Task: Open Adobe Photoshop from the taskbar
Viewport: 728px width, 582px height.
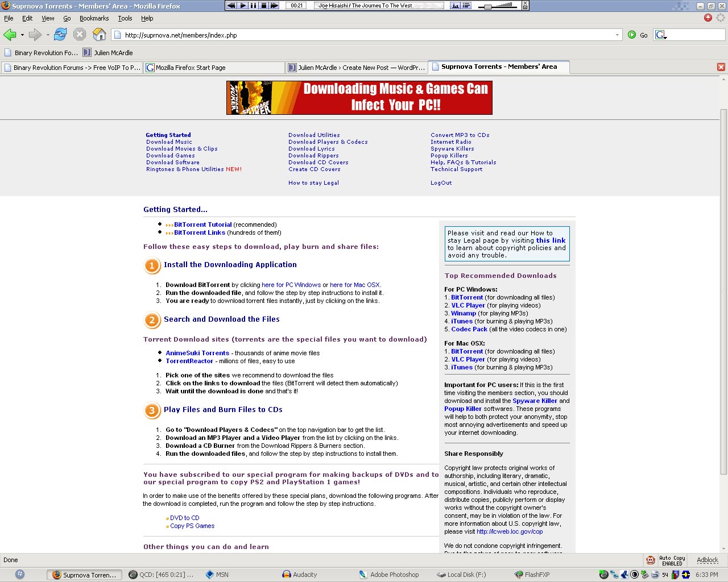Action: coord(389,575)
